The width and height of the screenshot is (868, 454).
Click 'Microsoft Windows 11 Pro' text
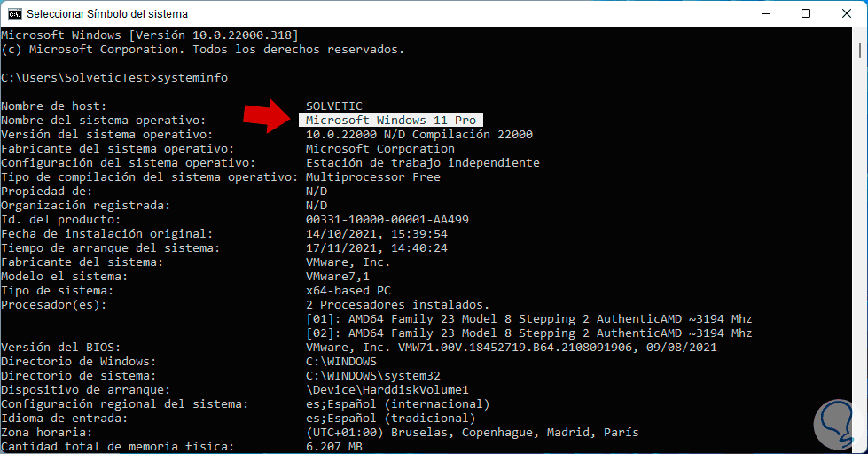[x=391, y=120]
